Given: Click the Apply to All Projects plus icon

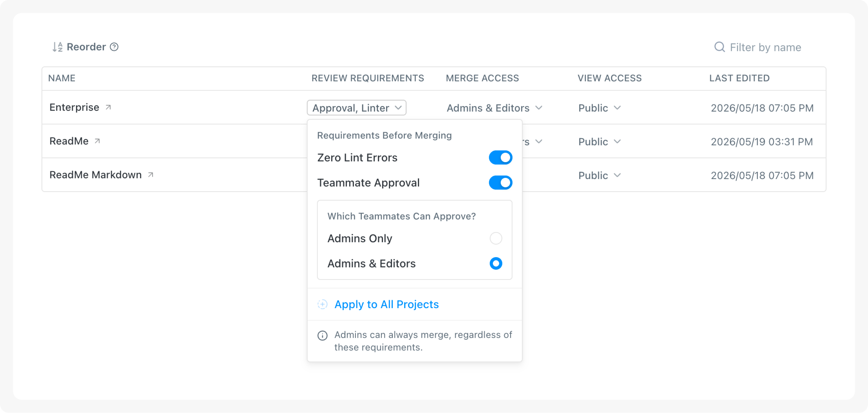Looking at the screenshot, I should coord(323,305).
